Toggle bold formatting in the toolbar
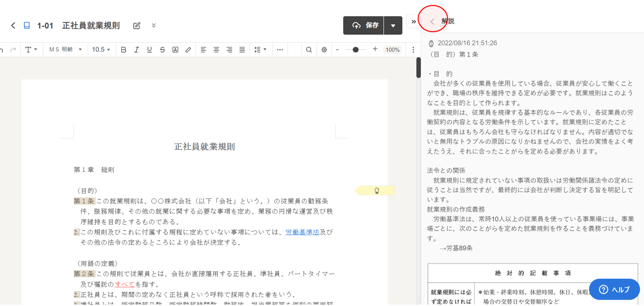Screen dimensions: 644x306 (123, 50)
